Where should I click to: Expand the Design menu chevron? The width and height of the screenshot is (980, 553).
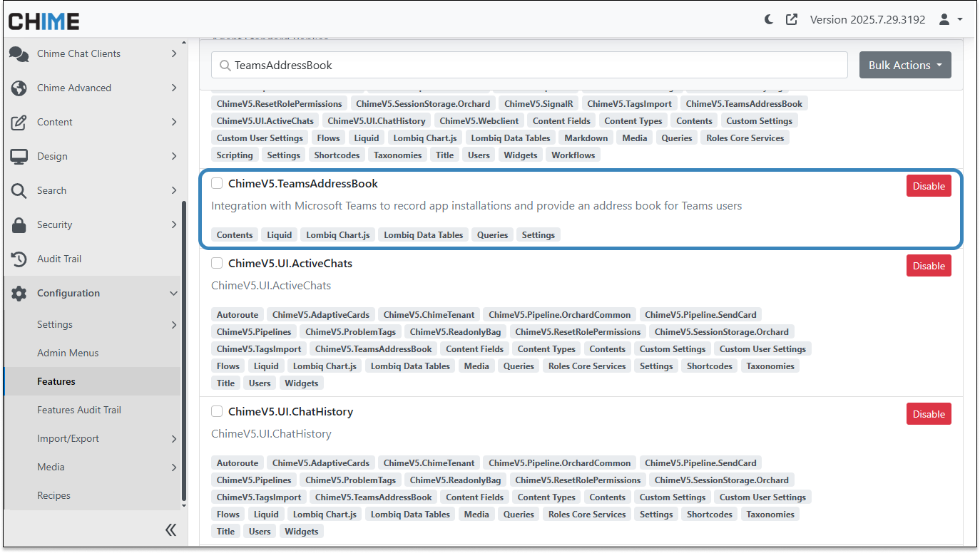(174, 156)
